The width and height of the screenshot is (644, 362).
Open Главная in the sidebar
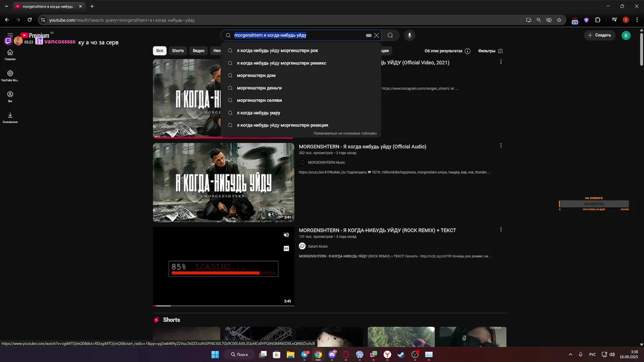pos(10,55)
